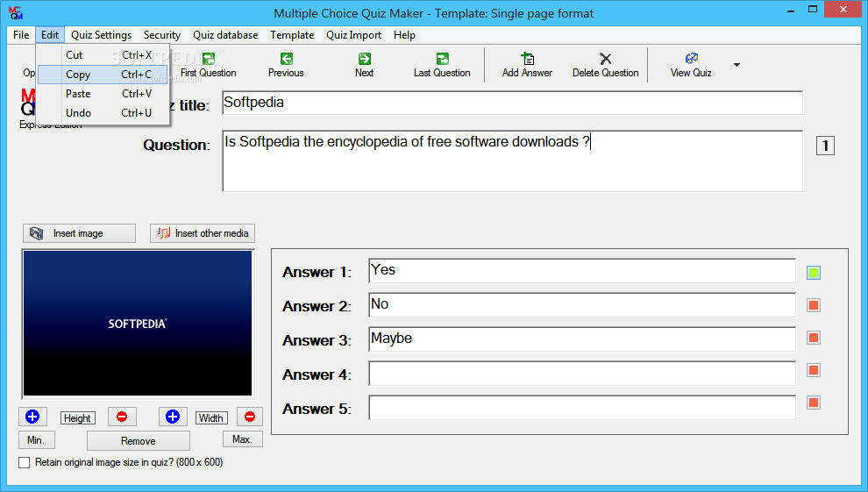Decrease image height with the minus icon

pos(122,417)
